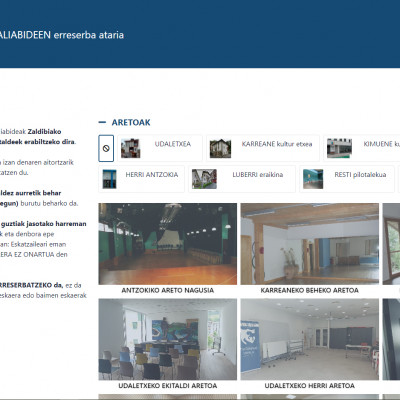
Task: Open UDALETXEKO HERRI ARETOA room photo
Action: 310,339
